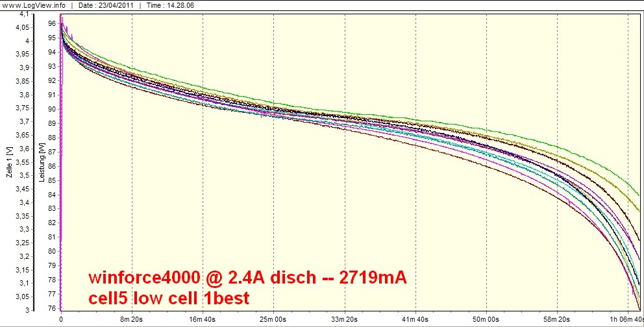Click the 1h 06m 40s time axis label
644x327 pixels.
pos(628,319)
